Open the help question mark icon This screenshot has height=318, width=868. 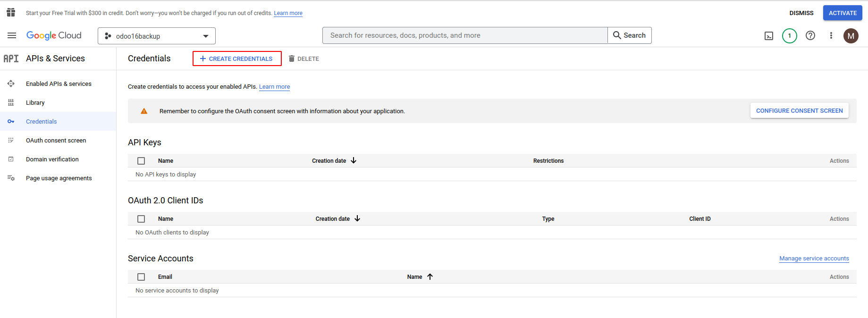pyautogui.click(x=810, y=36)
